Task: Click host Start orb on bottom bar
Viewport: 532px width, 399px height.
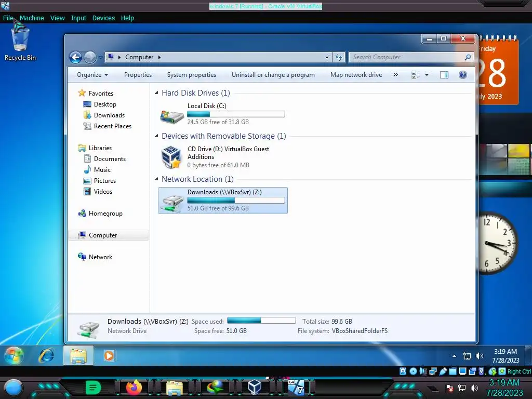Action: 14,388
